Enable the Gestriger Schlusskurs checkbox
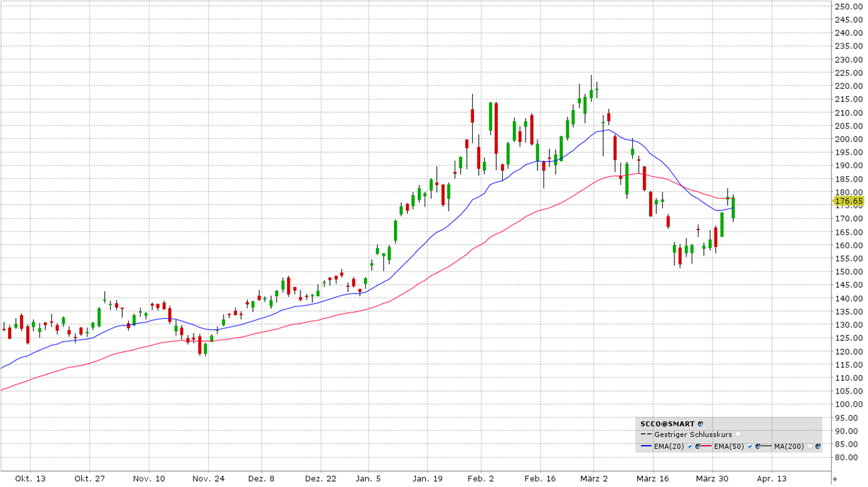The width and height of the screenshot is (868, 487). coord(738,434)
